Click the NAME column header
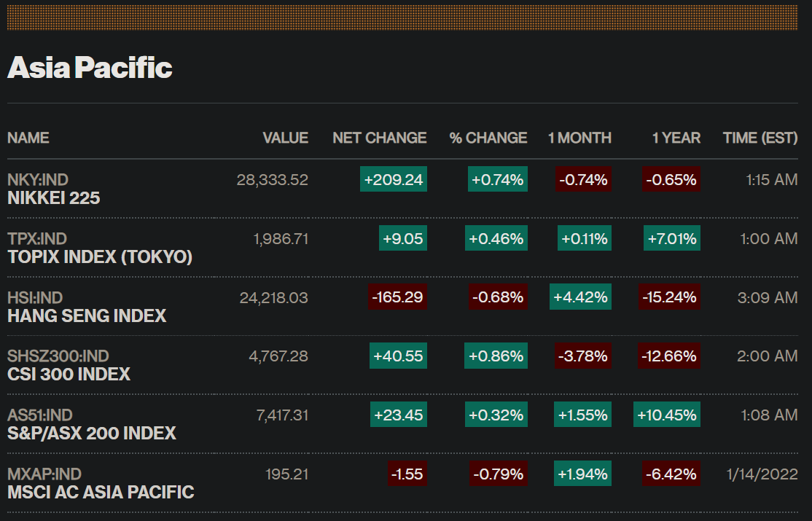 pos(28,138)
